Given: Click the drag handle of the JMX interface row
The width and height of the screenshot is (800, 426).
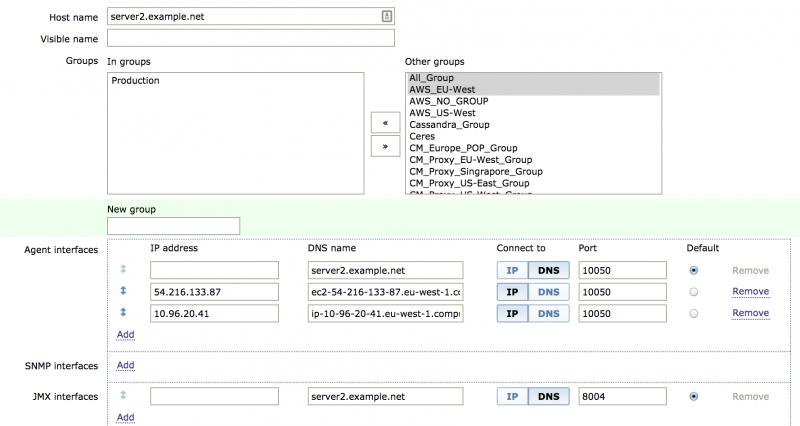Looking at the screenshot, I should (x=124, y=396).
